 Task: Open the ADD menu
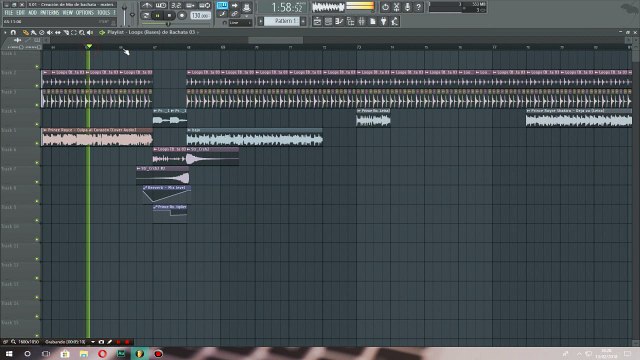pyautogui.click(x=32, y=13)
